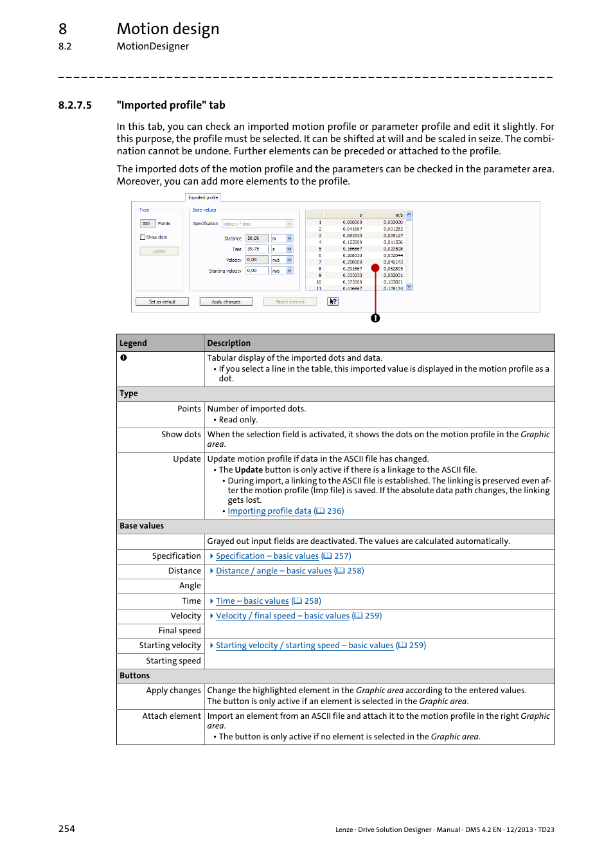613x868 pixels.
Task: Click the Velocity input field
Action: [x=257, y=260]
